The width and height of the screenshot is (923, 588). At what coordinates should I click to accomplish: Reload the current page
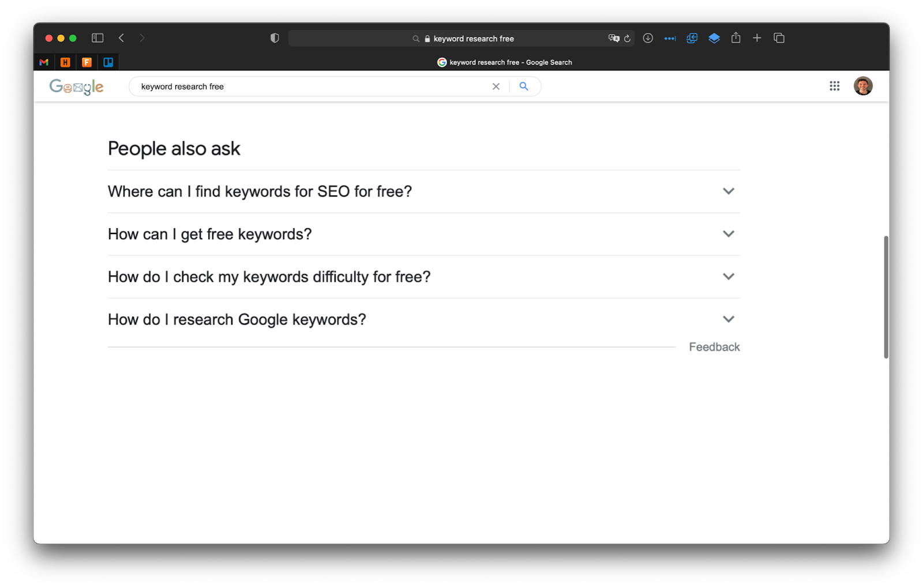coord(627,39)
